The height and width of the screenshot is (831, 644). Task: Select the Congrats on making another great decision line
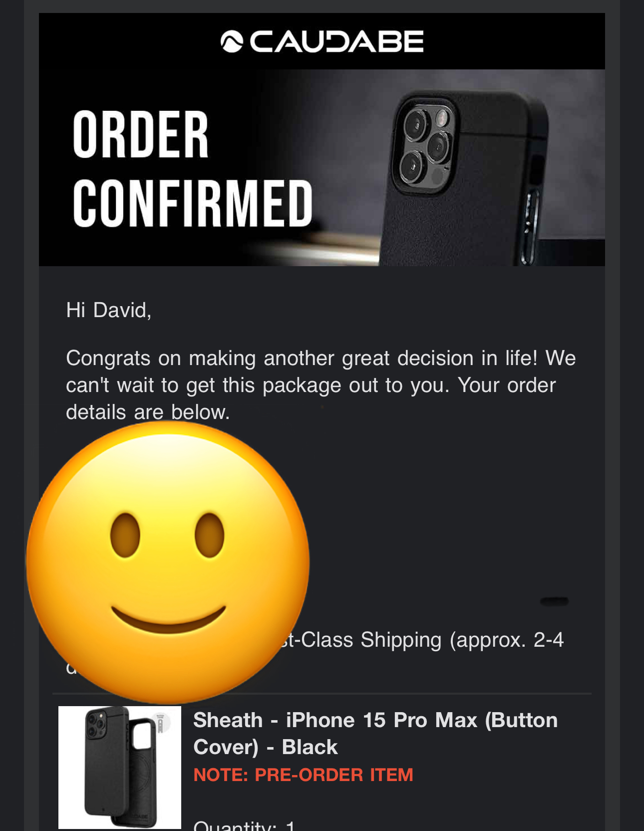point(321,358)
